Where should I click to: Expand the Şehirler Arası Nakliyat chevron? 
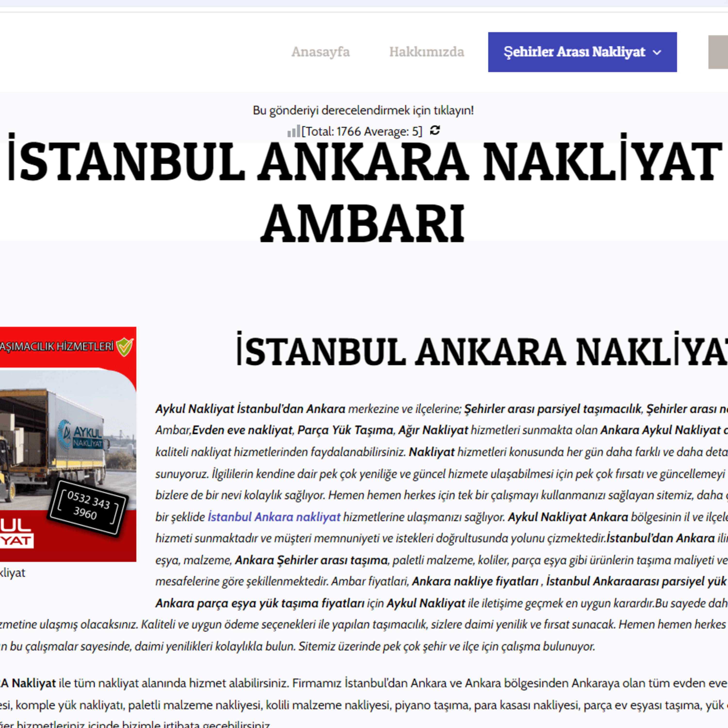[657, 52]
